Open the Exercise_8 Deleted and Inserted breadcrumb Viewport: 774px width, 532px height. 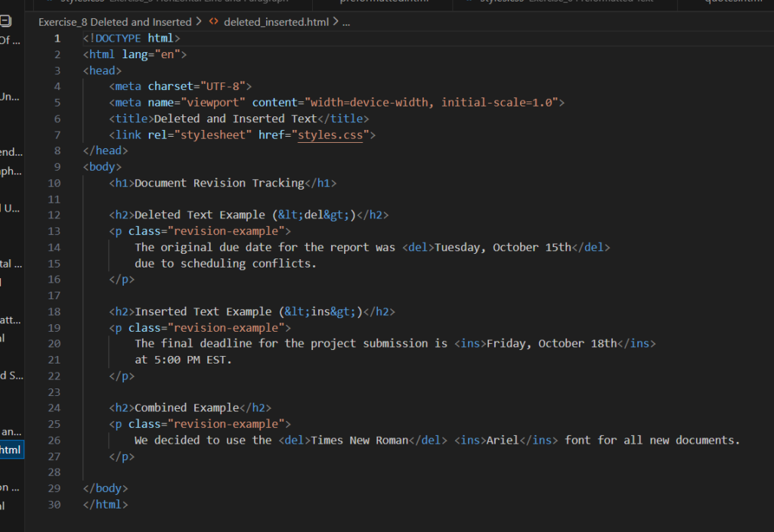pyautogui.click(x=115, y=22)
